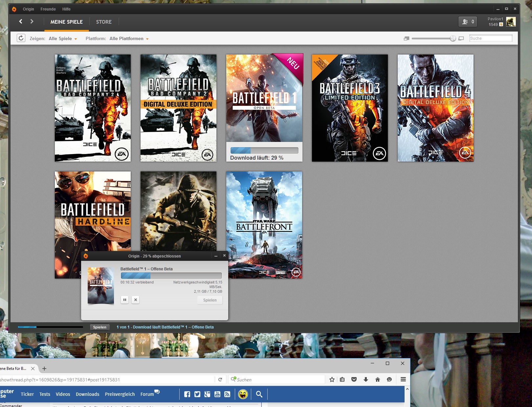
Task: Close the browser tab 'ene Beta für B...'
Action: point(33,369)
